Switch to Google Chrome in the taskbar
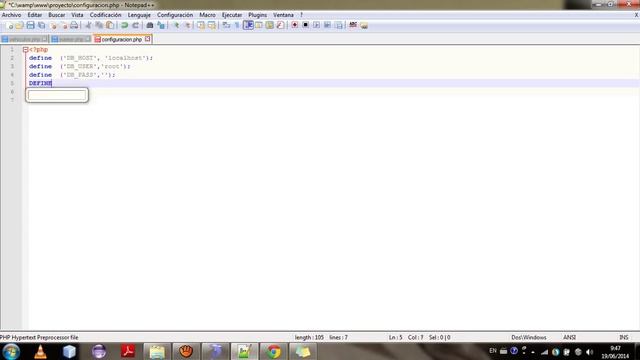The image size is (640, 360). tap(274, 351)
